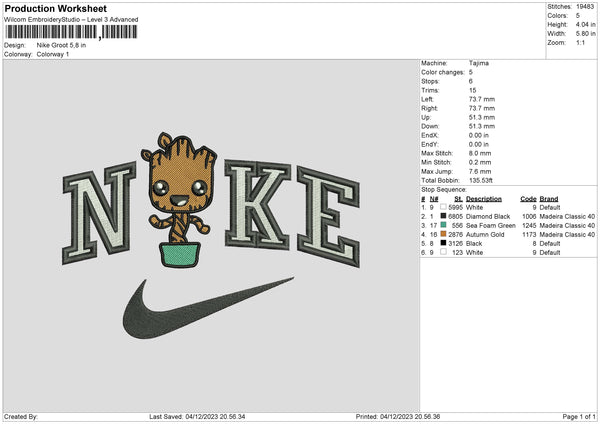Click the 'Down:' extent label
Screen dimensions: 600x424
point(430,126)
